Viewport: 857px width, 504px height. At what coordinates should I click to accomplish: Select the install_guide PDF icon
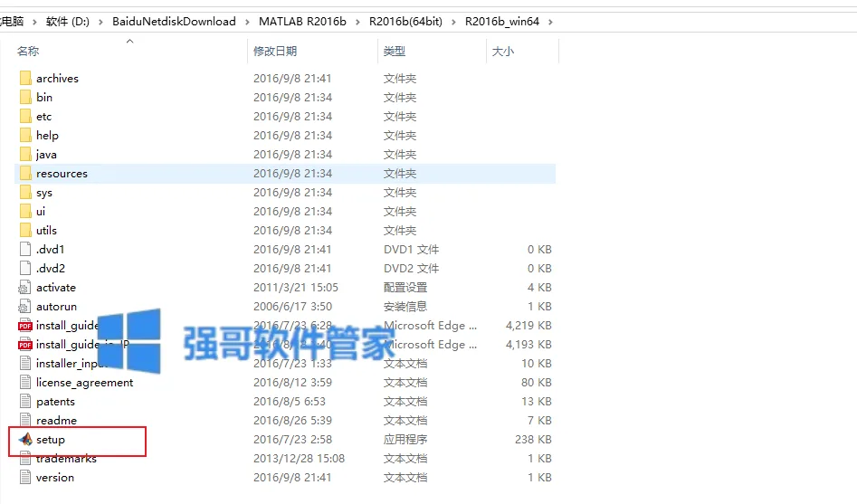[25, 326]
